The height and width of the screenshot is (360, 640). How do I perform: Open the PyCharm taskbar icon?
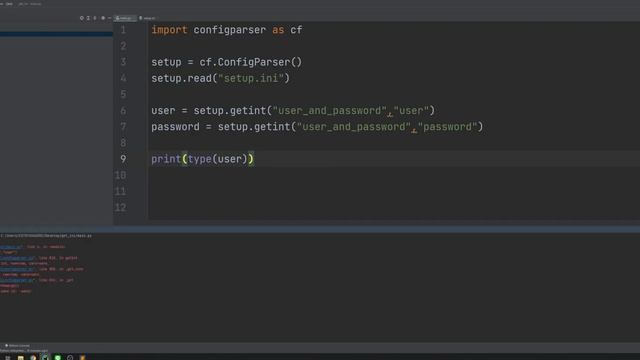point(45,358)
